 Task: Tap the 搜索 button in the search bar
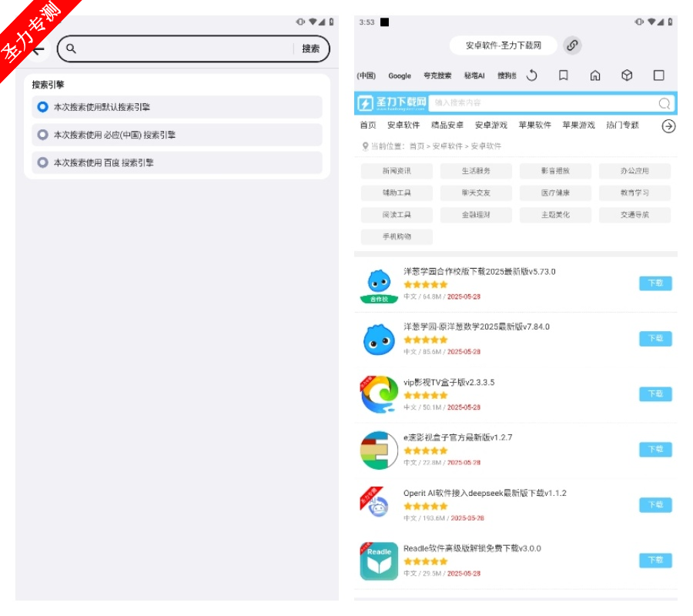(x=310, y=49)
